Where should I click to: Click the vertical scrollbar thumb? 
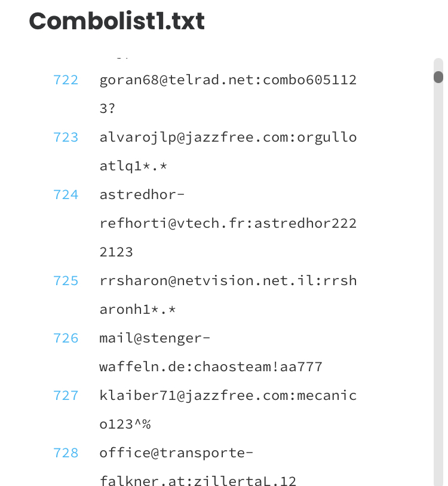tap(438, 77)
